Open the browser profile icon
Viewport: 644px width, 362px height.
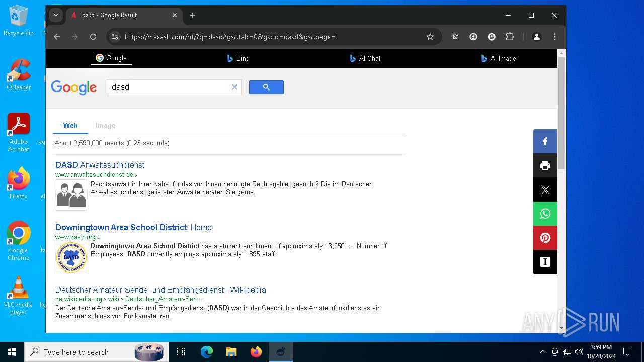coord(537,37)
